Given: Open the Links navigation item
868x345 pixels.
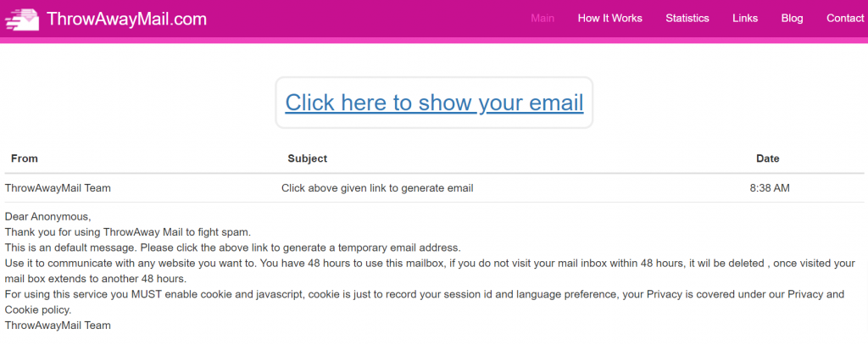Looking at the screenshot, I should click(745, 19).
